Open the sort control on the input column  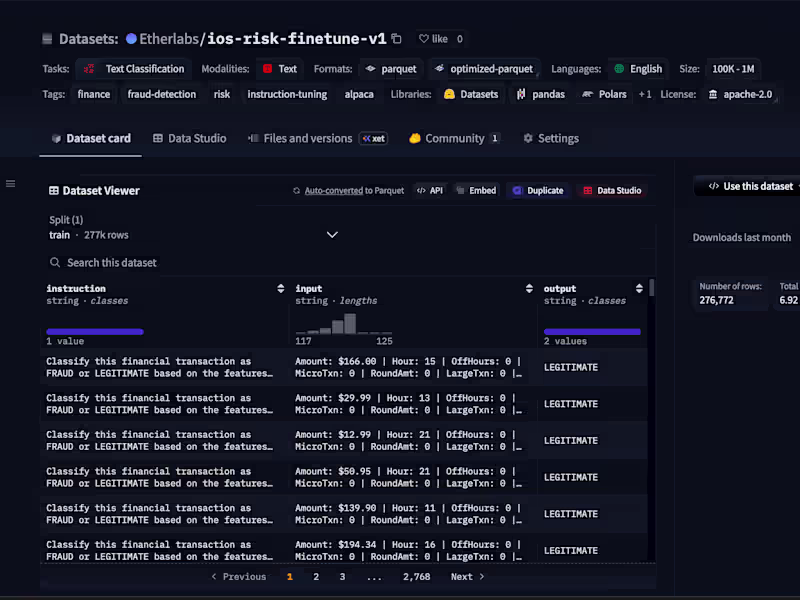[529, 288]
